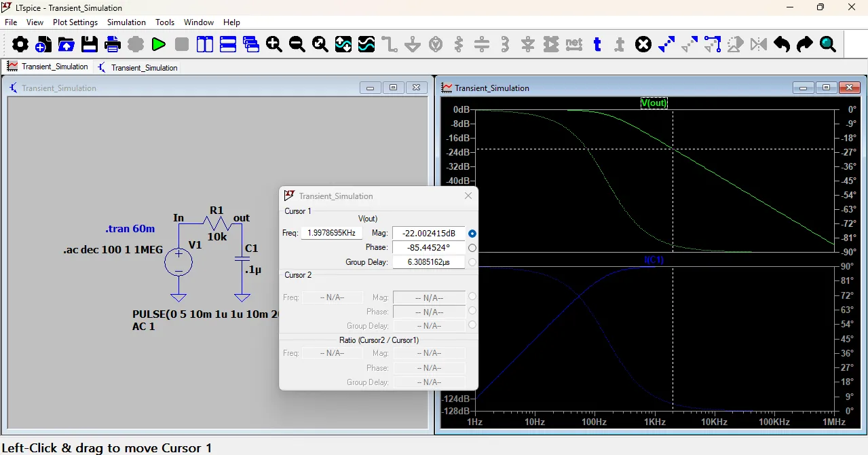Click the Save floppy disk icon
868x455 pixels.
(x=90, y=45)
